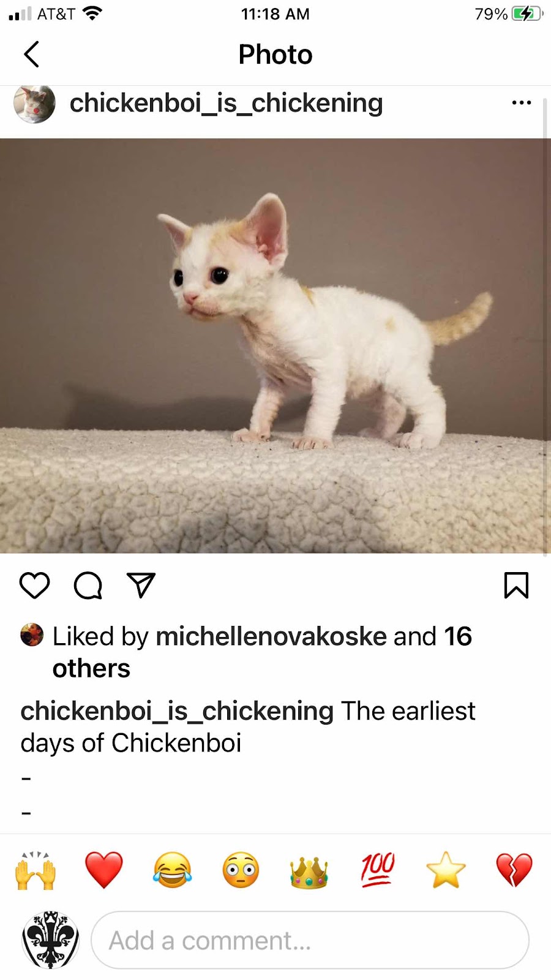Like the post with the heart icon
This screenshot has height=980, width=551.
pos(35,586)
